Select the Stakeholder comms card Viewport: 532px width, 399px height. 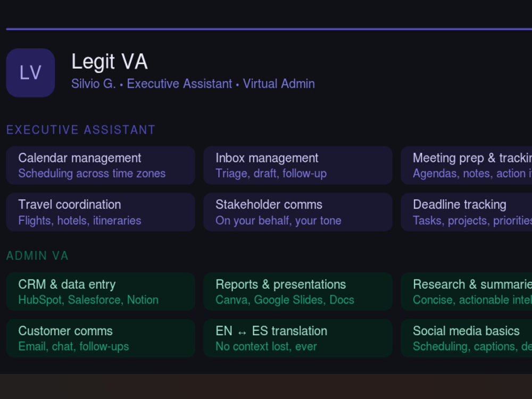pos(298,212)
